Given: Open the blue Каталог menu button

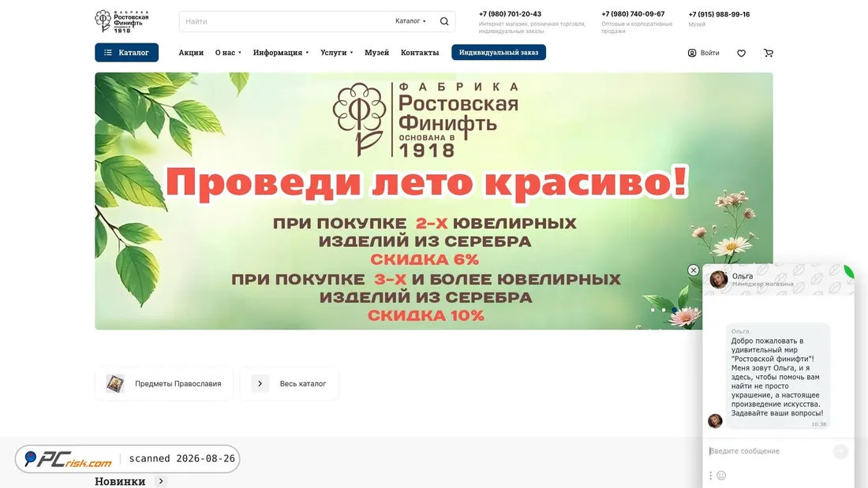Looking at the screenshot, I should coord(127,53).
